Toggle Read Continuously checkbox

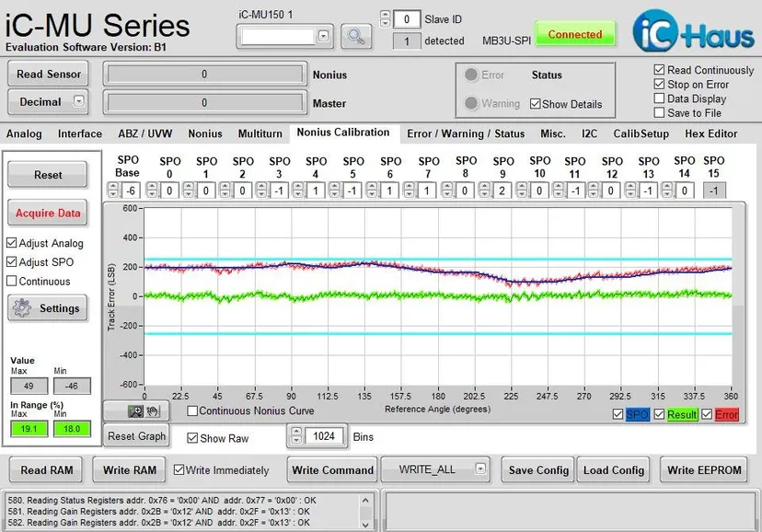tap(659, 70)
